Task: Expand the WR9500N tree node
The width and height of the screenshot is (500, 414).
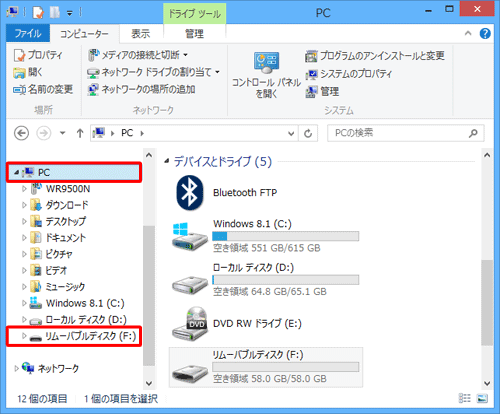Action: (24, 189)
